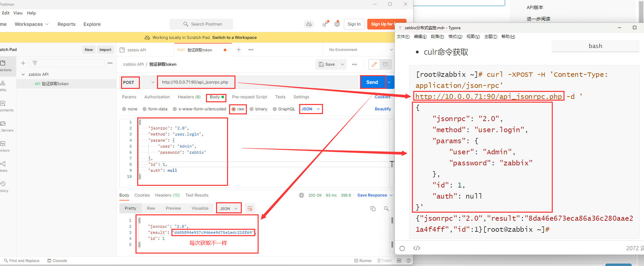
Task: Open Postman settings gear icon
Action: pos(337,24)
